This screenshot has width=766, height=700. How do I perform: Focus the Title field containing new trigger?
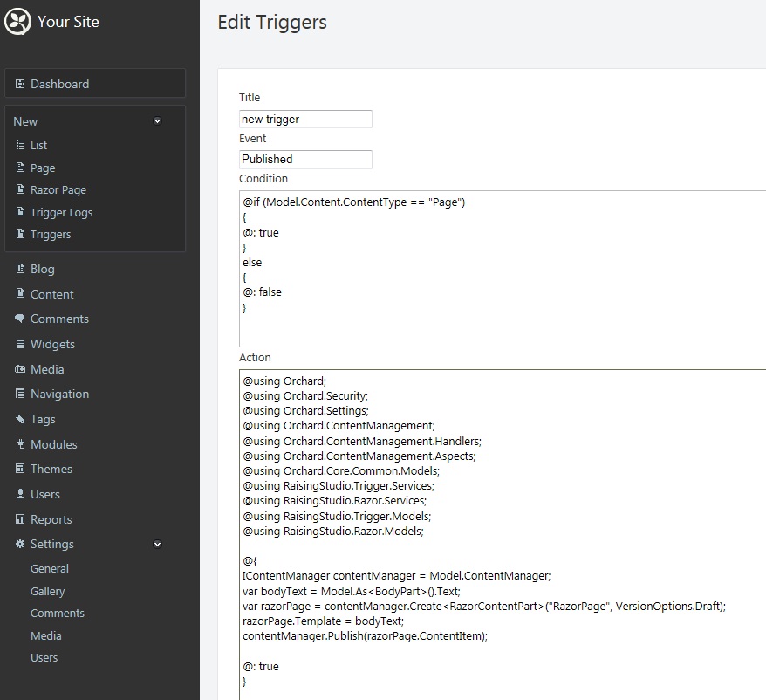click(x=305, y=120)
